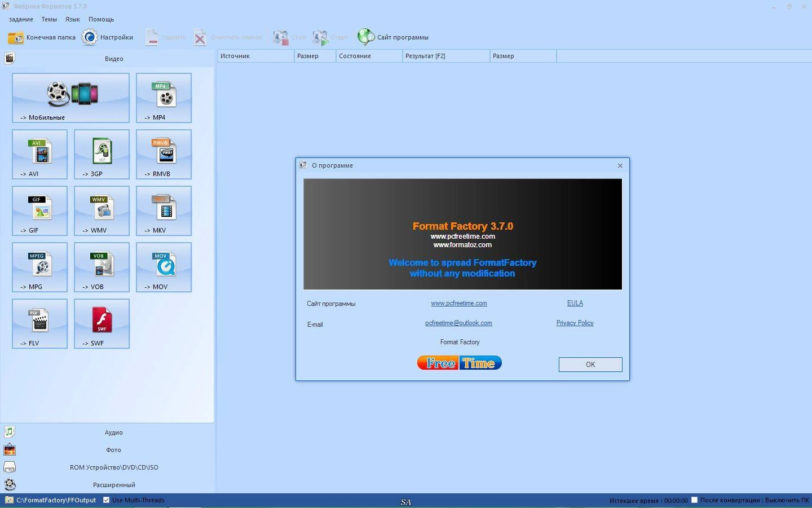Expand the Расширенный category panel
This screenshot has height=508, width=812.
107,485
